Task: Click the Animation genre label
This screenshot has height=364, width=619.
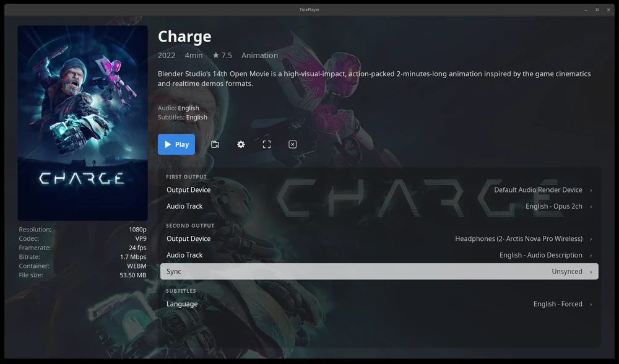Action: (x=259, y=55)
